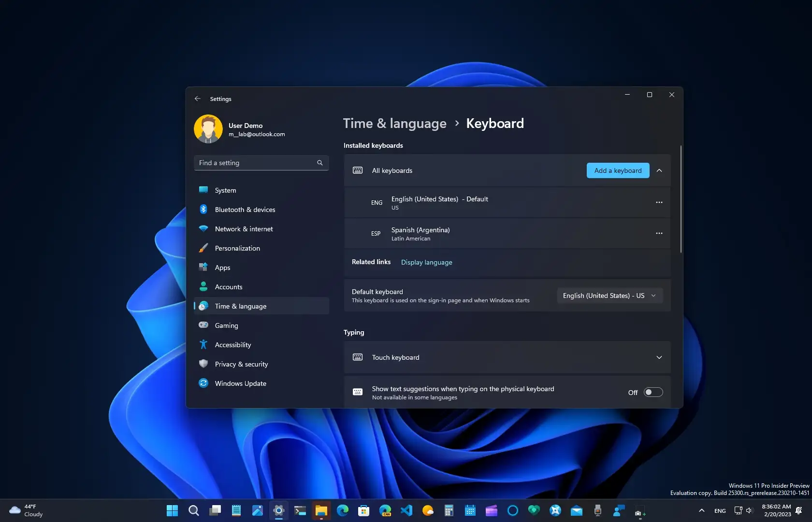The width and height of the screenshot is (812, 522).
Task: Open Clipchamp from the taskbar
Action: point(492,510)
